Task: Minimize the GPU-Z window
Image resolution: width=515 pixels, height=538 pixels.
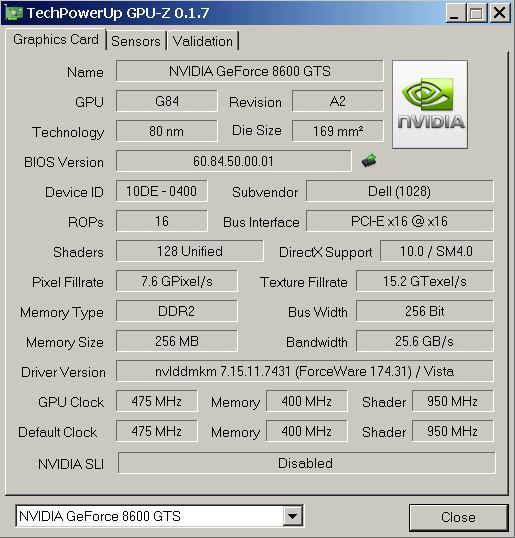Action: point(455,13)
